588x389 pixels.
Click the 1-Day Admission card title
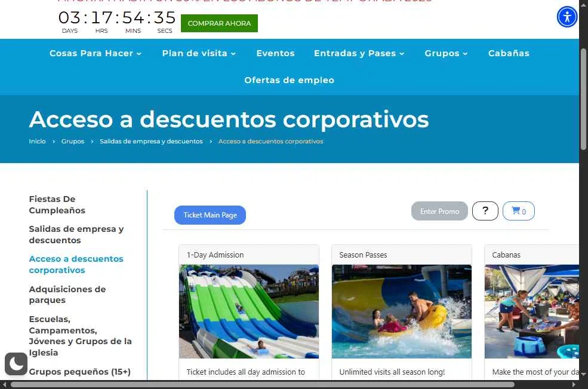pos(216,255)
